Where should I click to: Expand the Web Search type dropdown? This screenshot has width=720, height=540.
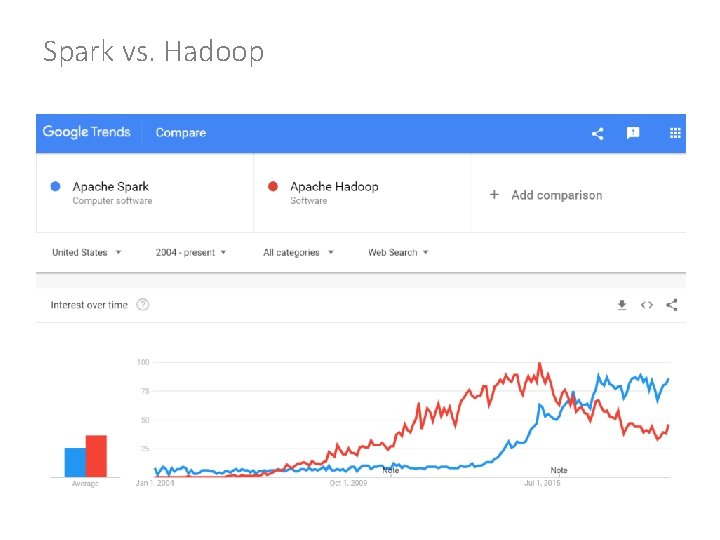[398, 253]
